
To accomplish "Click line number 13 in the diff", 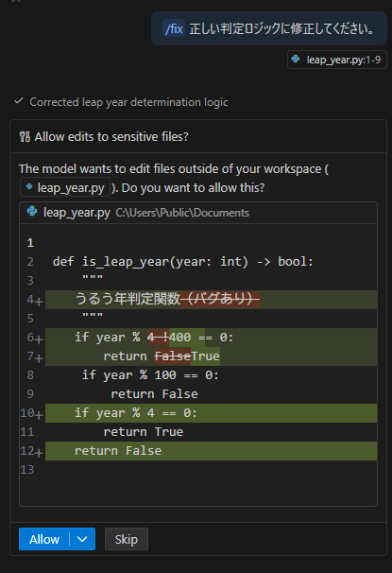I will (27, 470).
